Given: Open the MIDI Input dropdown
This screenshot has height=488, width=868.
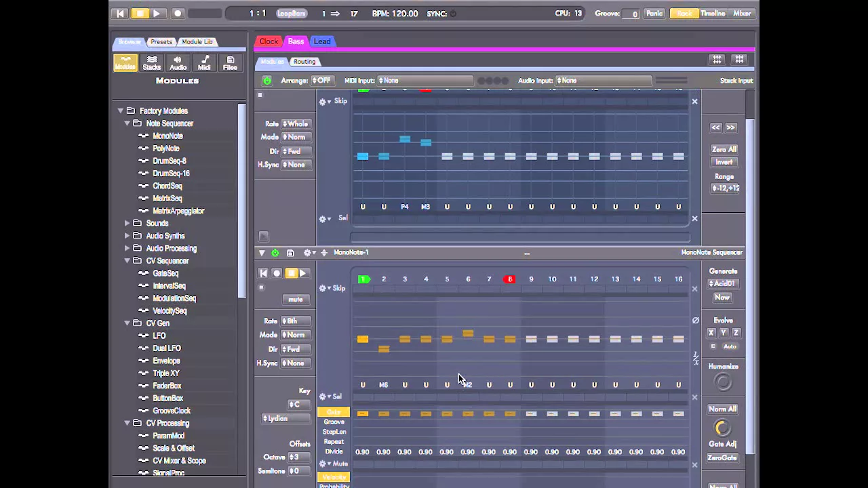Looking at the screenshot, I should [x=425, y=81].
